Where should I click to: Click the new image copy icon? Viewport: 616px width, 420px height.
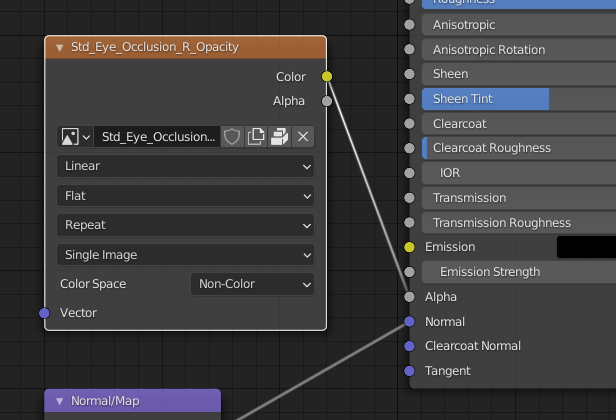click(x=256, y=137)
